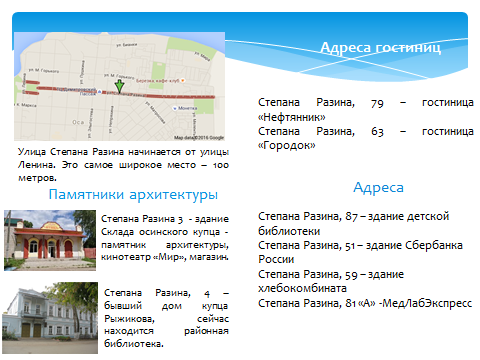This screenshot has width=480, height=360.
Task: Select the детской библиотеки address text
Action: [x=354, y=223]
